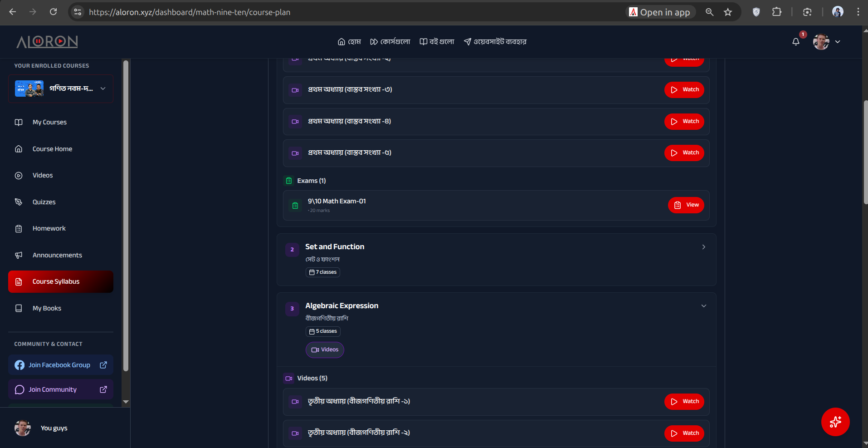Open the browser extensions puzzle icon
This screenshot has height=448, width=868.
tap(777, 12)
